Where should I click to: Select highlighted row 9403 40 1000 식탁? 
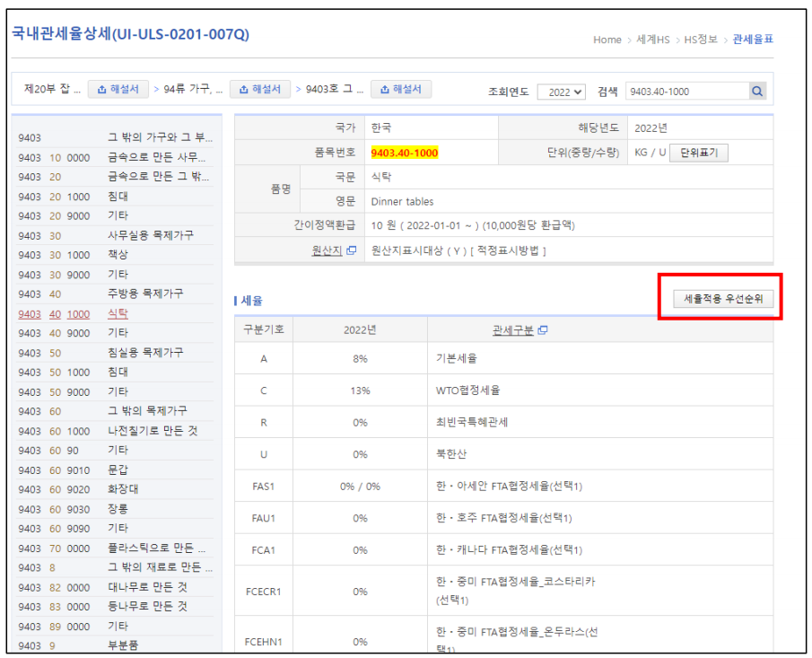(115, 314)
